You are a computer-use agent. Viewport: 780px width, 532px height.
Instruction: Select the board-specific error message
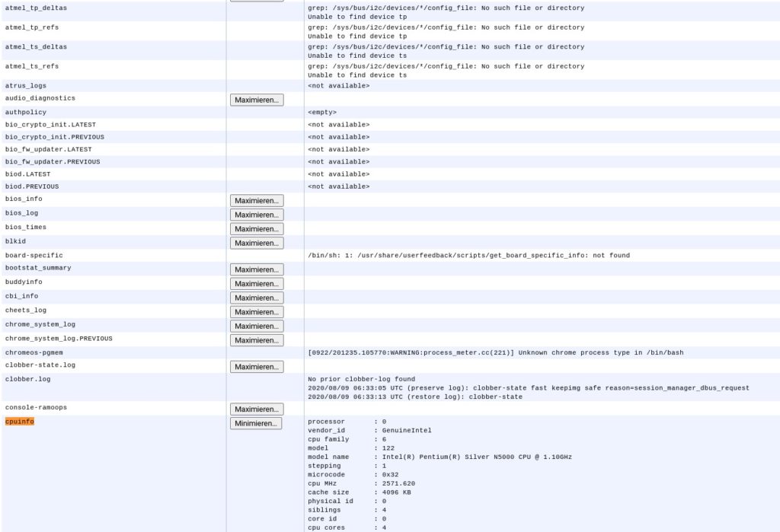pyautogui.click(x=468, y=256)
